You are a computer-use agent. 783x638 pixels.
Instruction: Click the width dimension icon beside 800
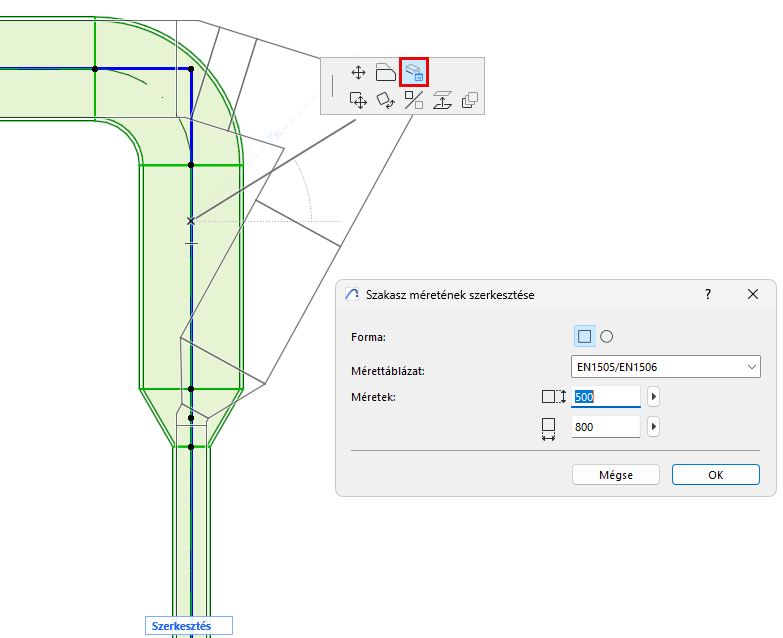[x=548, y=429]
